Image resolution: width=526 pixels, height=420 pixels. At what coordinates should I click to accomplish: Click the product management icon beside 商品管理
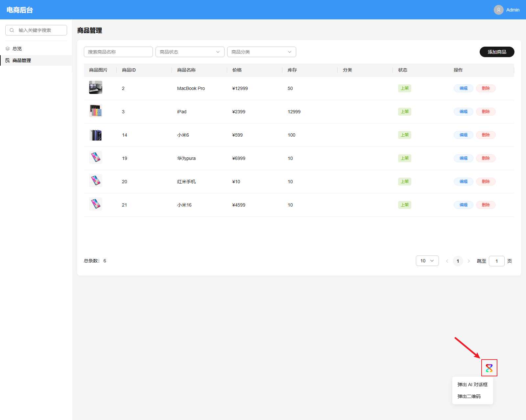tap(8, 60)
